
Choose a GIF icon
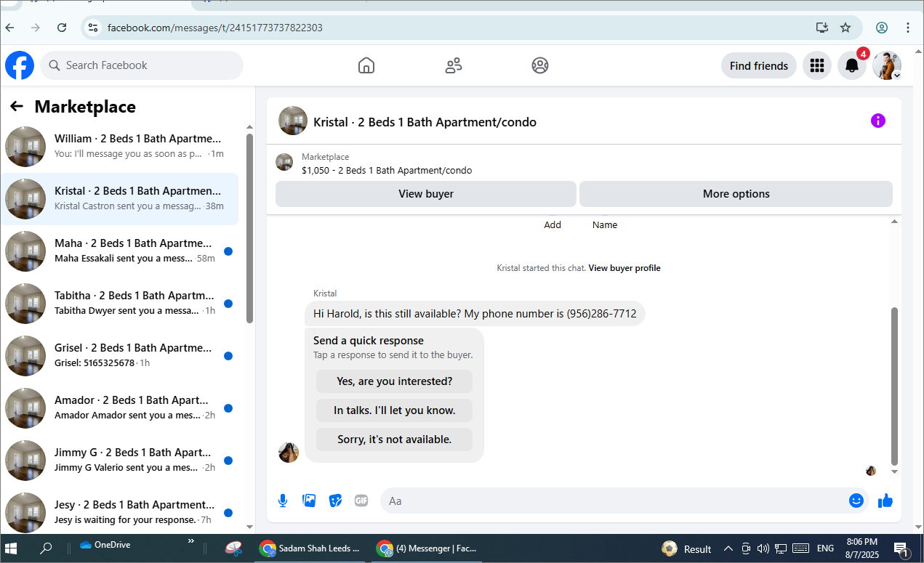point(361,501)
